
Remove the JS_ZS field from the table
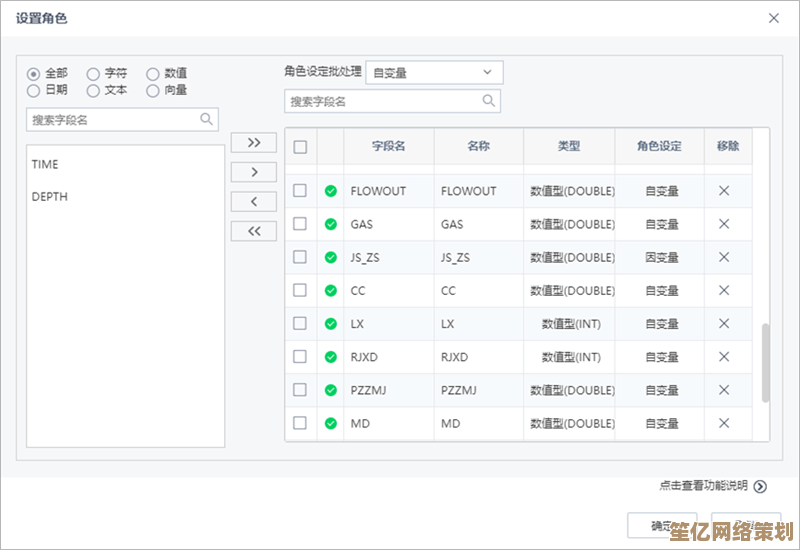coord(724,257)
